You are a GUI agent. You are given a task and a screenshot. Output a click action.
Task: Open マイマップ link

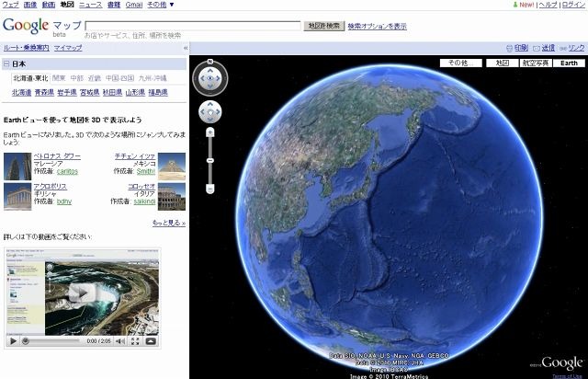pos(68,48)
